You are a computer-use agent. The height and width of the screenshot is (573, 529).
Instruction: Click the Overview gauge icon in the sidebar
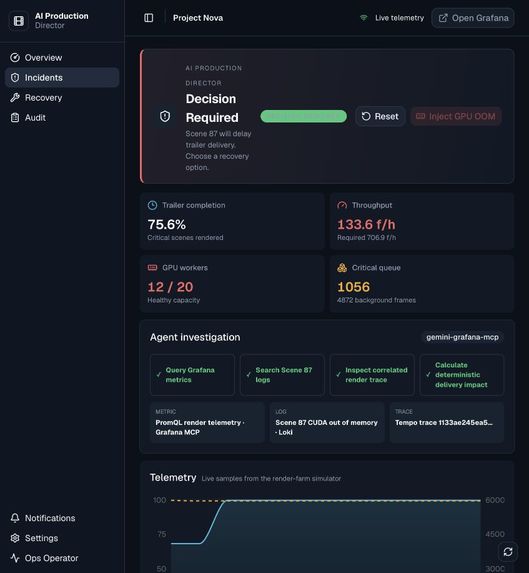pyautogui.click(x=15, y=58)
